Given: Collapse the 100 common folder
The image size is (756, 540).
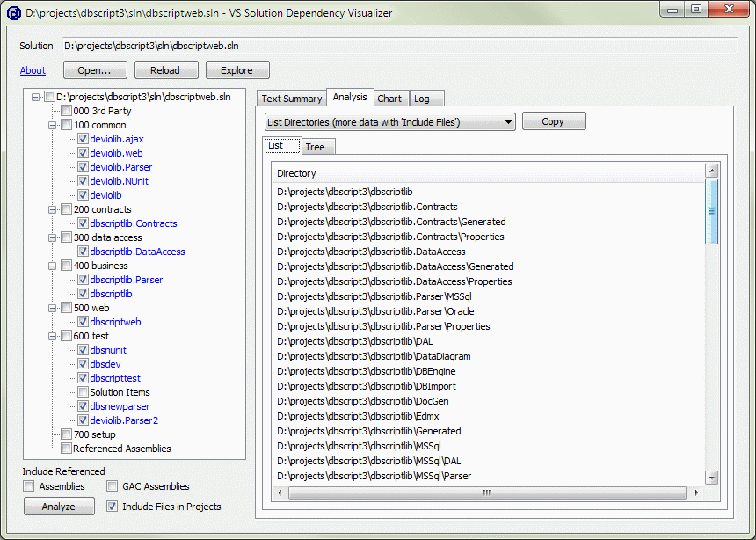Looking at the screenshot, I should [52, 125].
